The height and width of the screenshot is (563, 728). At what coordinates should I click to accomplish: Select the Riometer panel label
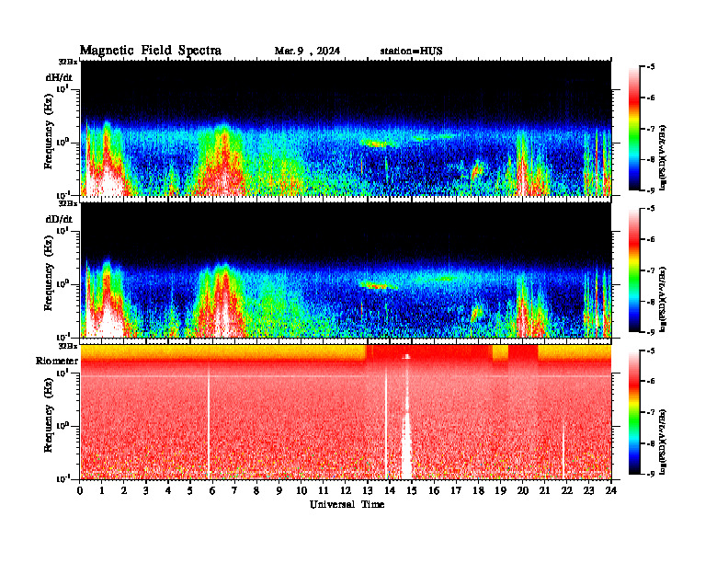click(57, 361)
